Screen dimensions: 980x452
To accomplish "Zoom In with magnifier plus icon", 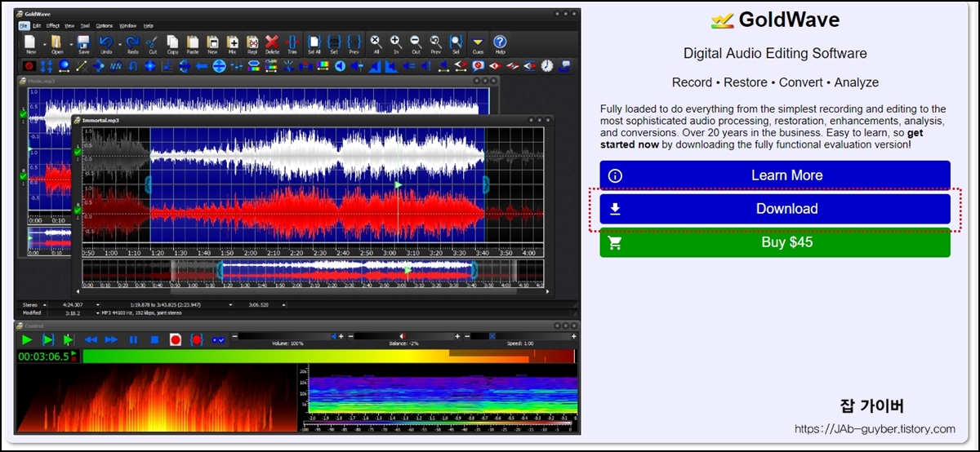I will (396, 42).
